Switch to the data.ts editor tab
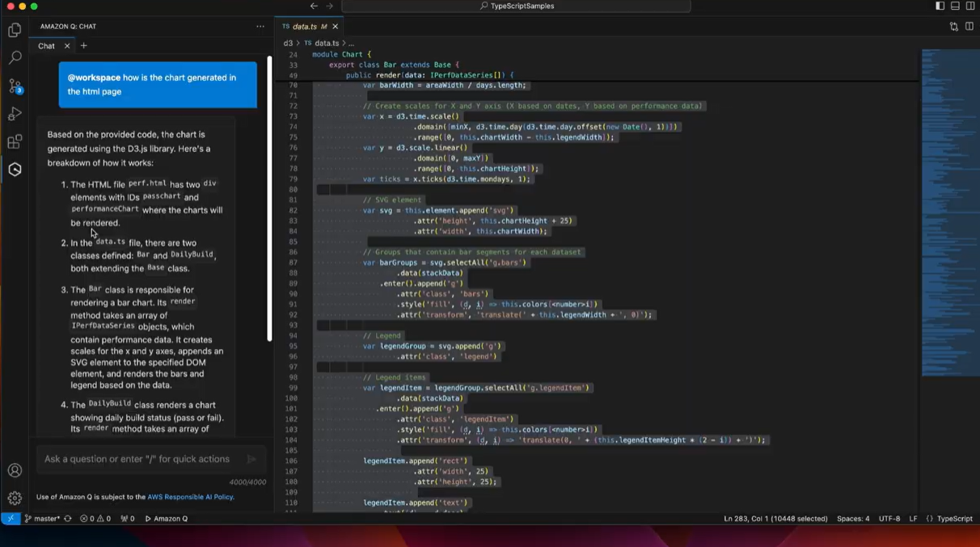980x547 pixels. coord(304,27)
